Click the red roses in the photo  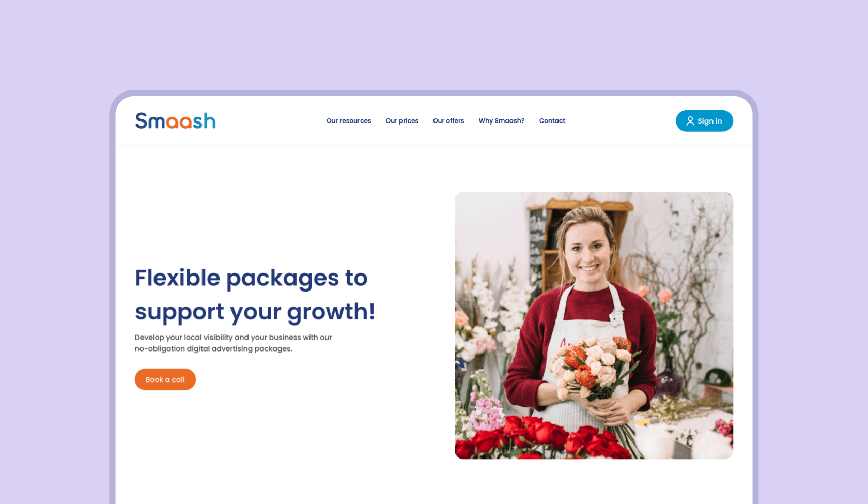coord(542,439)
